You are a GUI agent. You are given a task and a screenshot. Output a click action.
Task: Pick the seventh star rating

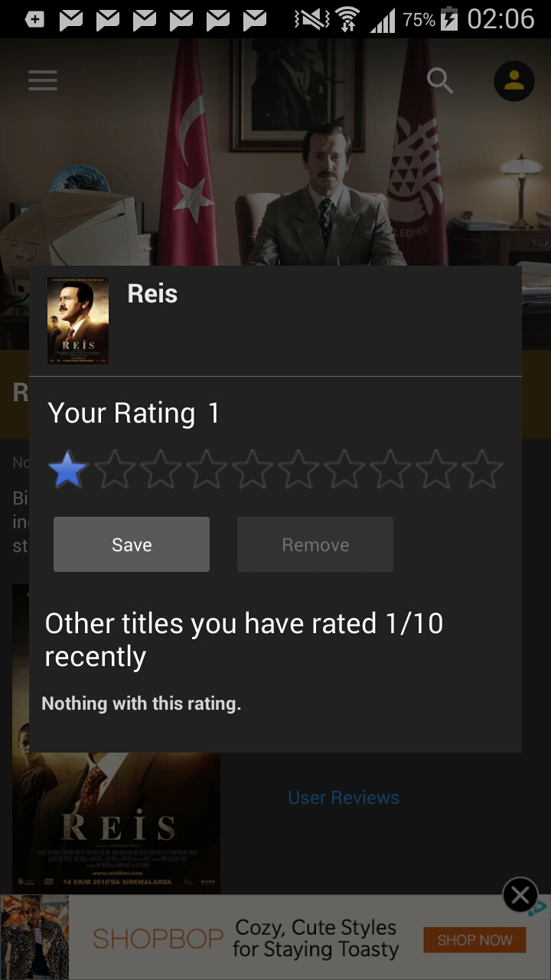344,469
